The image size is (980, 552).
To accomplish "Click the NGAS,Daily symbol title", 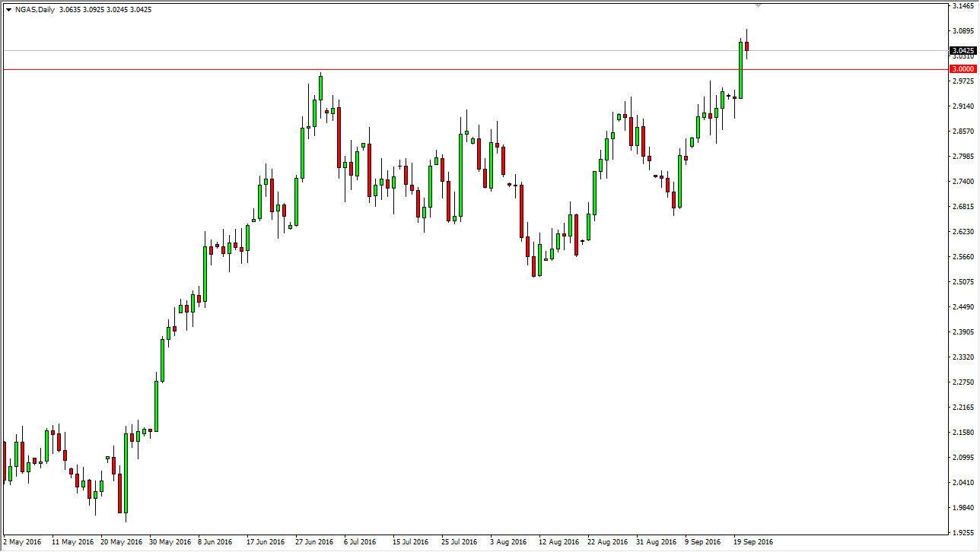I will pyautogui.click(x=35, y=10).
